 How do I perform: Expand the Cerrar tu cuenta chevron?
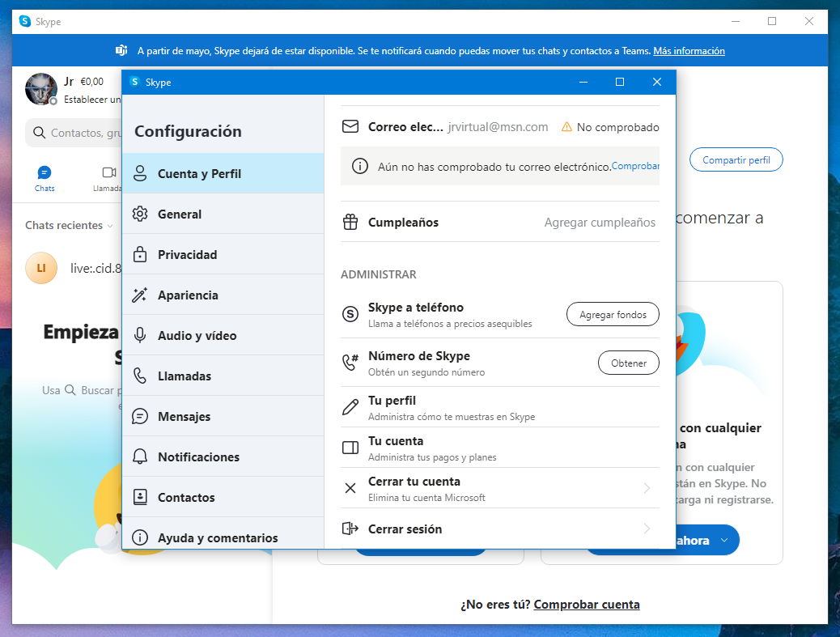[647, 488]
